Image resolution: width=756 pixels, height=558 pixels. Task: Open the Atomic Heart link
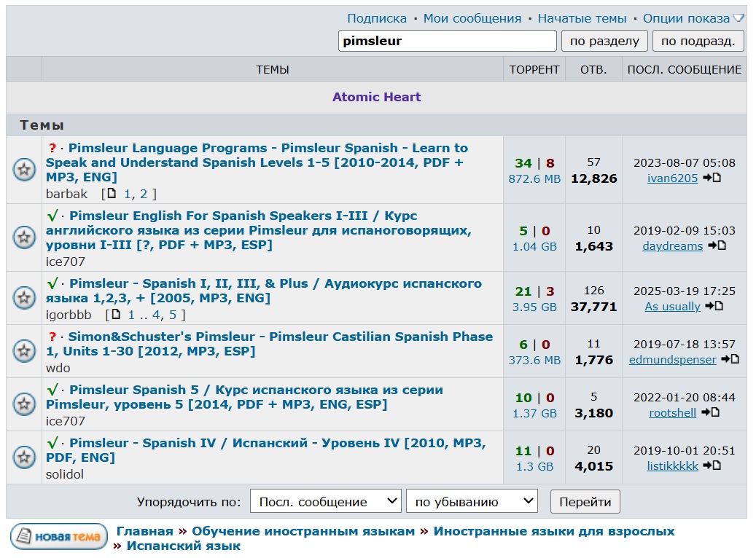click(x=377, y=97)
